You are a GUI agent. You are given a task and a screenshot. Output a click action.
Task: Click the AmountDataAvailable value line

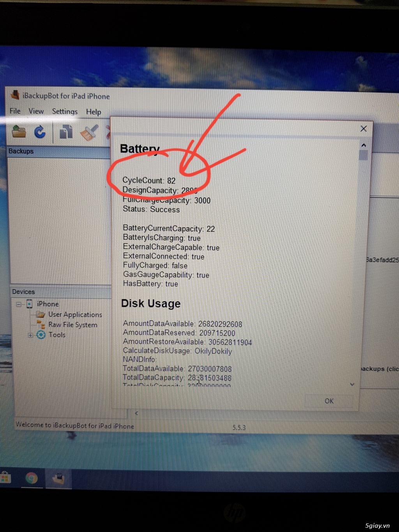[x=182, y=324]
